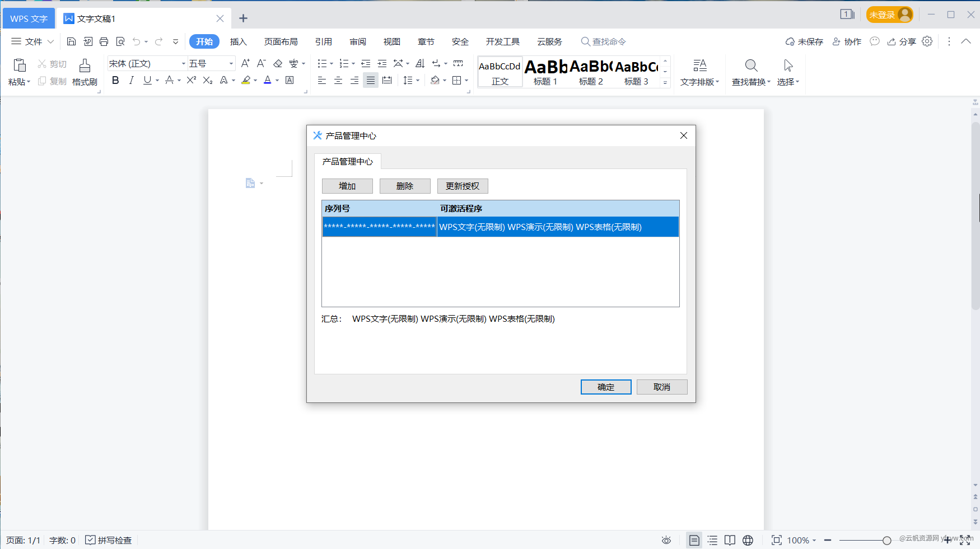The height and width of the screenshot is (549, 980).
Task: Decrease indent icon in paragraph group
Action: coord(366,63)
